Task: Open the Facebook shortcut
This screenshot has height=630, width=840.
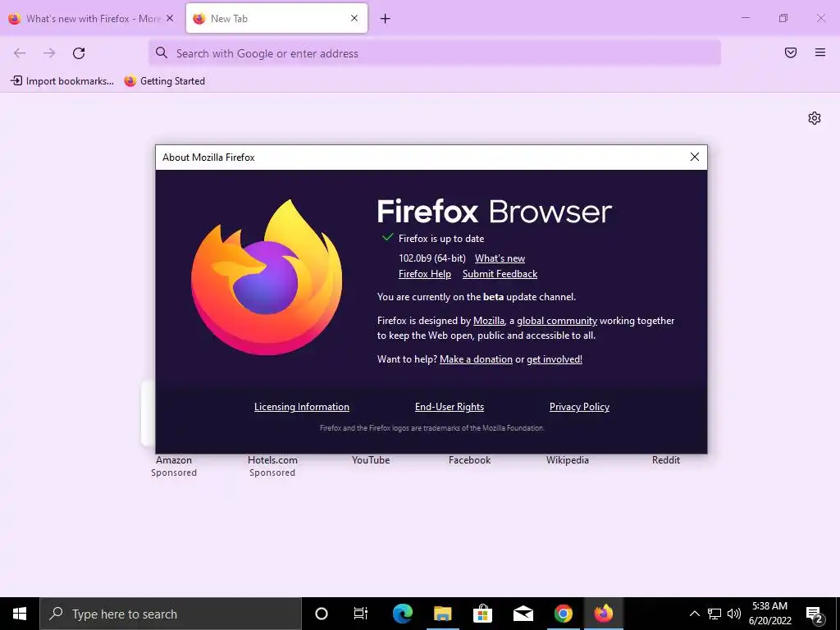Action: pos(469,459)
